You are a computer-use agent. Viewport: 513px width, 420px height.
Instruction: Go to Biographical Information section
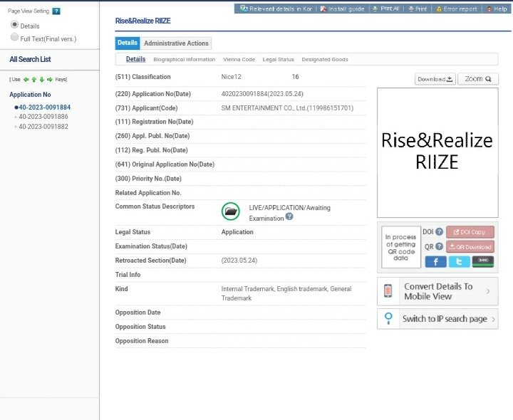point(185,60)
